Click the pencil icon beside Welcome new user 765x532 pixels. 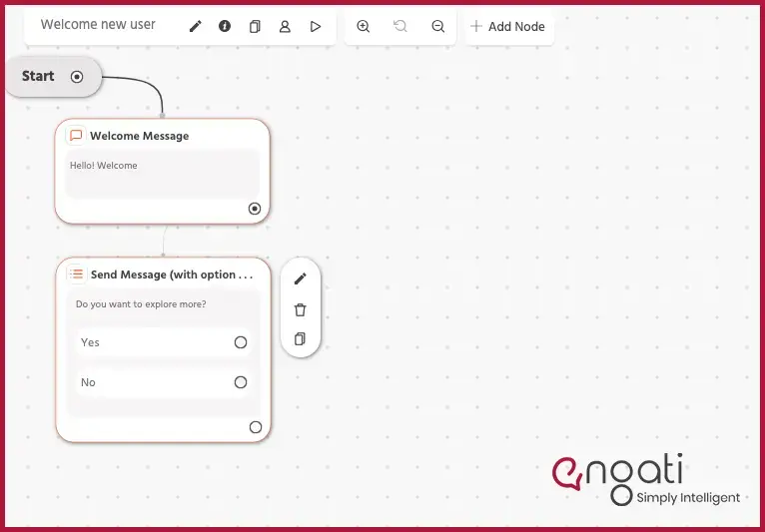click(x=195, y=26)
